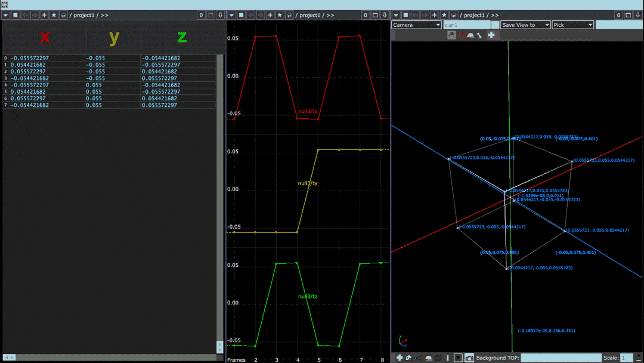Select the bone wrench tool icon

pos(479,35)
